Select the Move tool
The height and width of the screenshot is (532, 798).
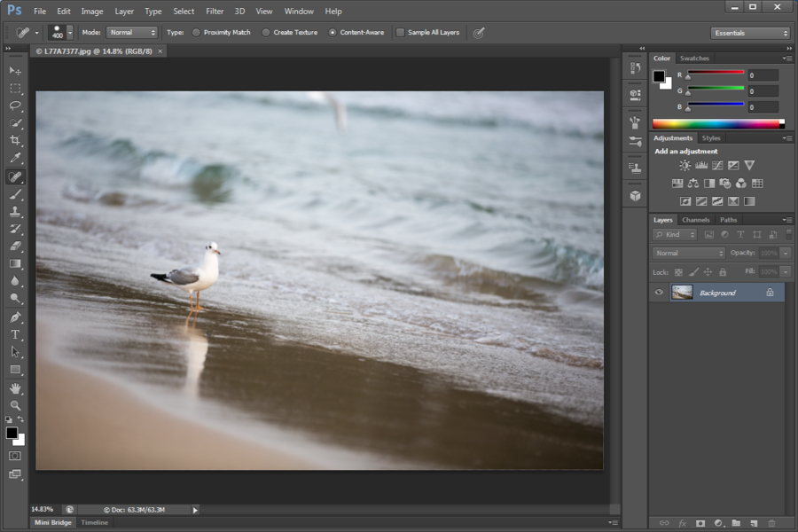point(15,71)
